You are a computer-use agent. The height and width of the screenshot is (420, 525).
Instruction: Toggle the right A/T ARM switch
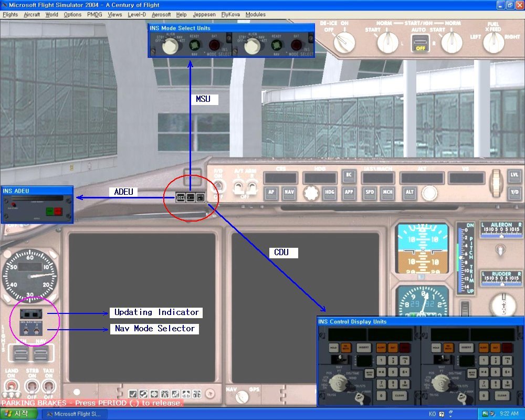pyautogui.click(x=251, y=187)
